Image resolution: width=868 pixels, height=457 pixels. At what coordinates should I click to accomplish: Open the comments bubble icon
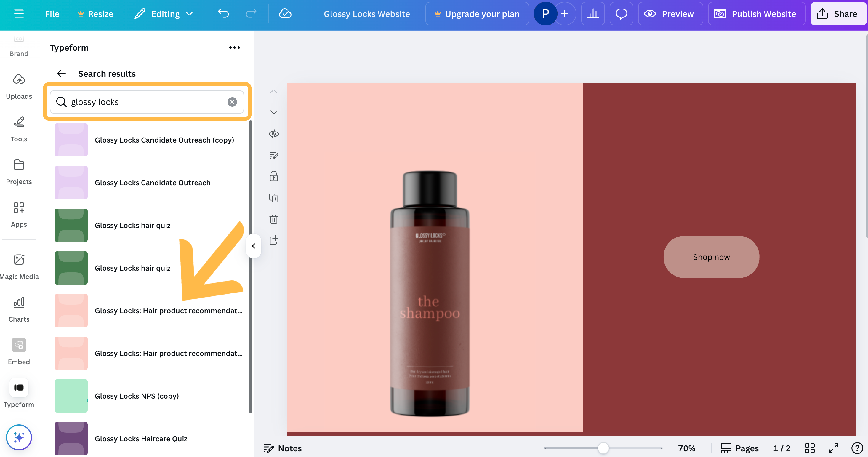(621, 14)
